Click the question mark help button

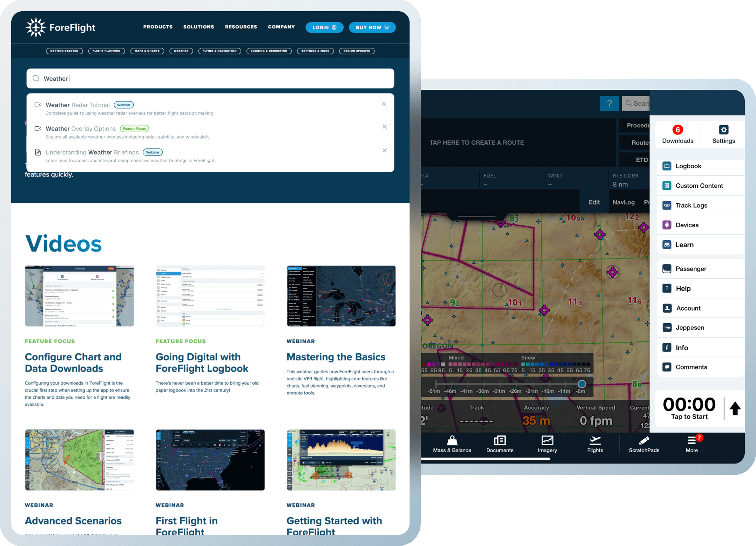click(609, 104)
